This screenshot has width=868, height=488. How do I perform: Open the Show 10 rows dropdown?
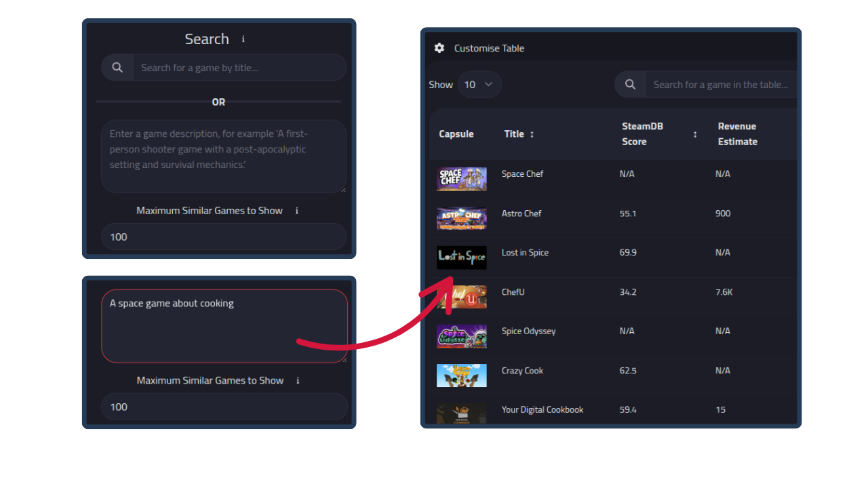tap(479, 85)
